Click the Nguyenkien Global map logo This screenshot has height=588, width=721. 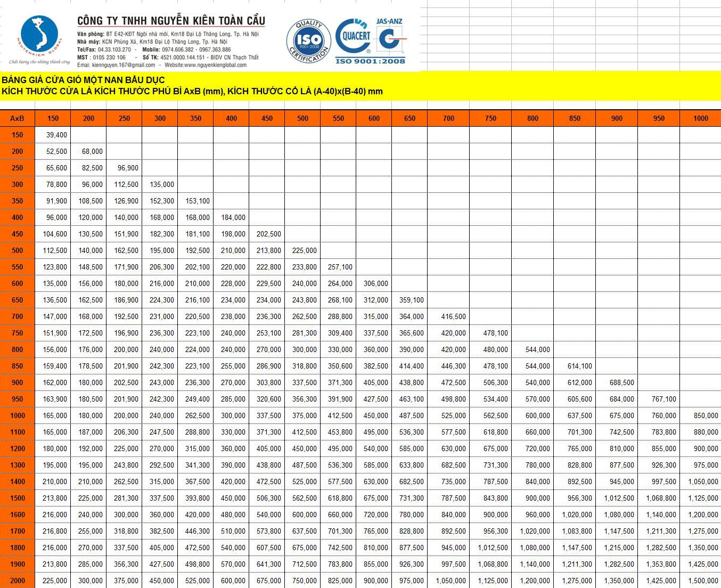click(38, 37)
